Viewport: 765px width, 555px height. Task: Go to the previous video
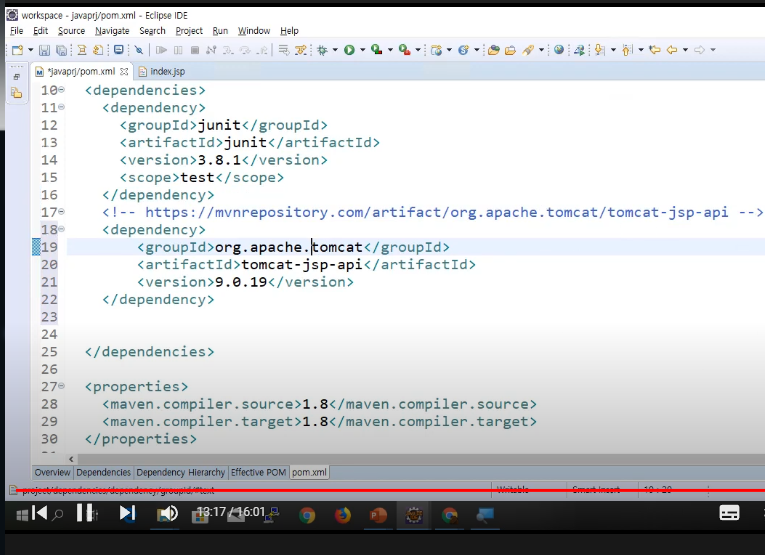pos(40,513)
